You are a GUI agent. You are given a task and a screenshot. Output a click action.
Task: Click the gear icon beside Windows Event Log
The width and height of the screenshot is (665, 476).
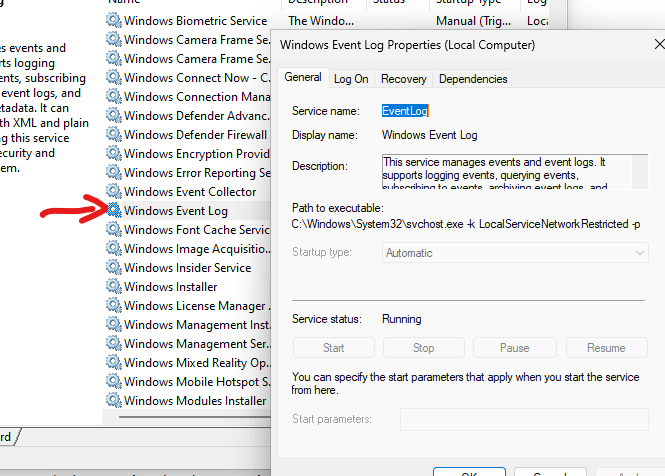pos(114,210)
